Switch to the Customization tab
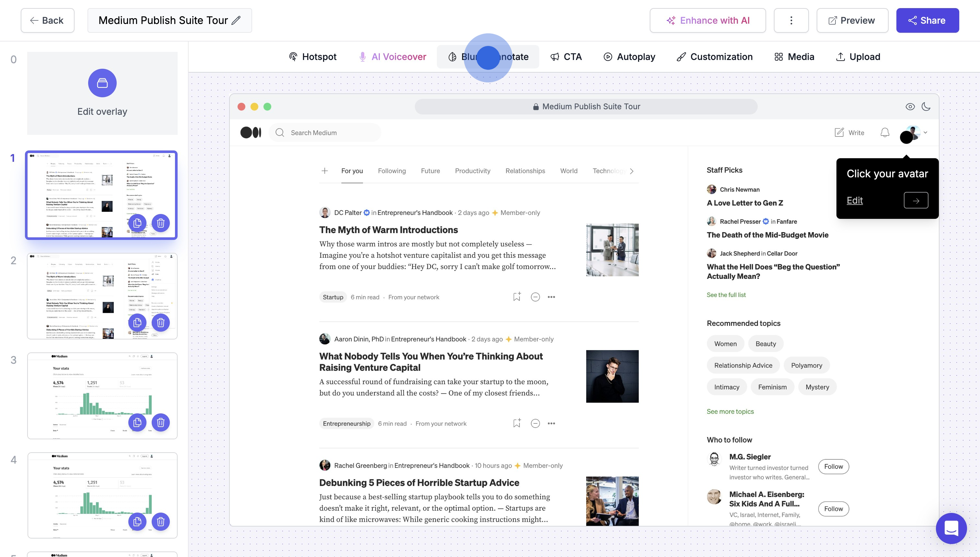The image size is (980, 557). pyautogui.click(x=714, y=57)
